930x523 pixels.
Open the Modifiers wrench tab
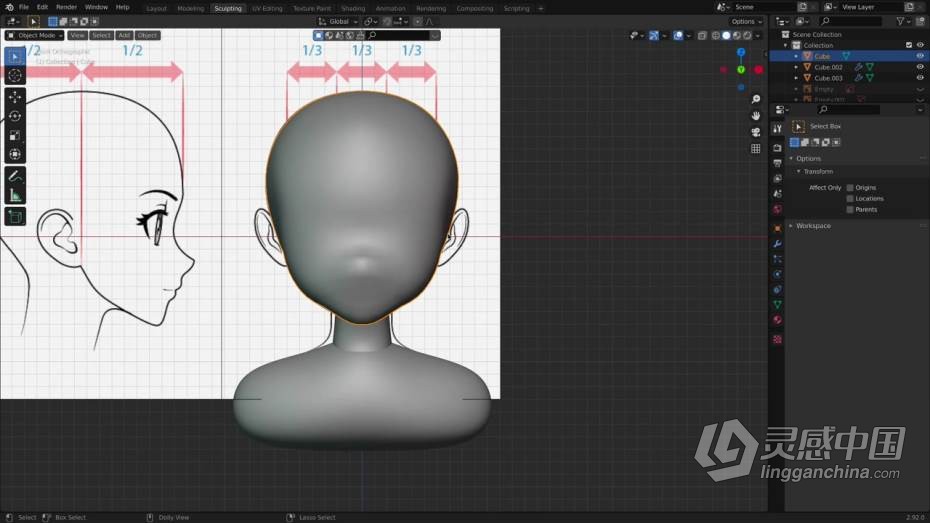tap(777, 244)
